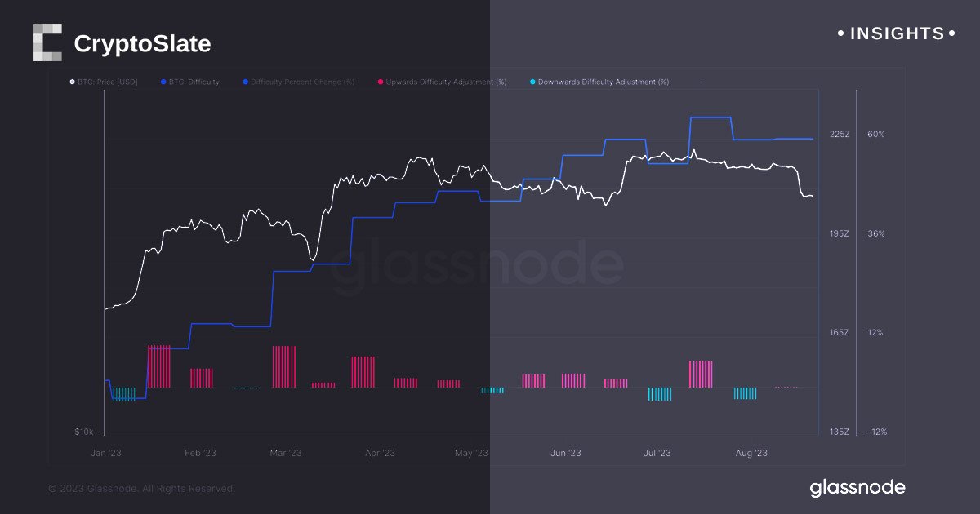Click the BTC: Price [USD] legend dot
The image size is (980, 514).
click(72, 82)
